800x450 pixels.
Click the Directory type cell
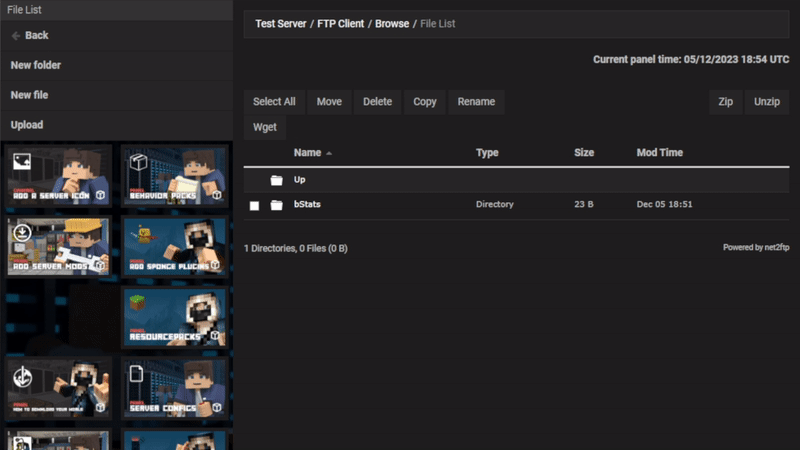[495, 204]
